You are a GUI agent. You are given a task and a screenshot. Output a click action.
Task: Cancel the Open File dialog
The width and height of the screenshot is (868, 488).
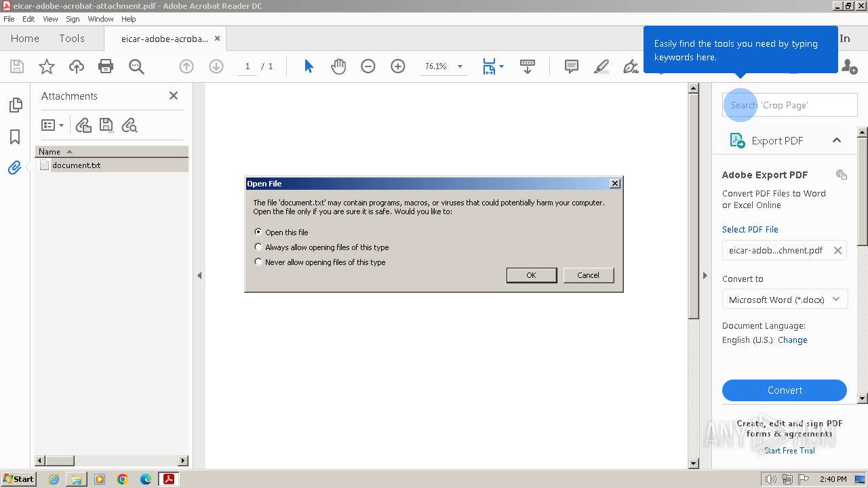(x=588, y=275)
